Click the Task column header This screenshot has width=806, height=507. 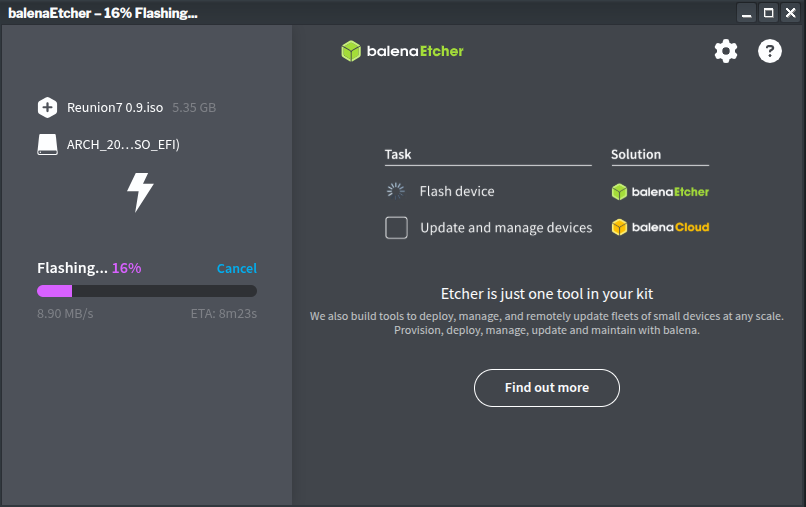(x=398, y=155)
